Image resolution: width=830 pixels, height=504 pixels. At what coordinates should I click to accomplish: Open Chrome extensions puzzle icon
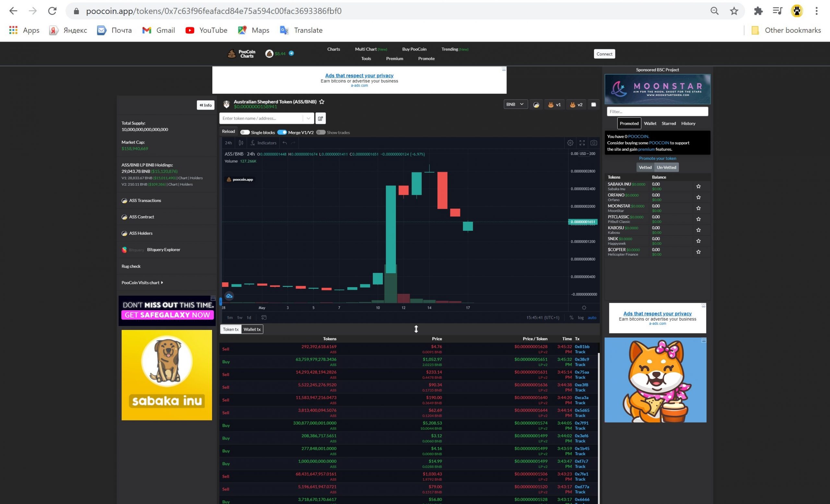coord(758,11)
